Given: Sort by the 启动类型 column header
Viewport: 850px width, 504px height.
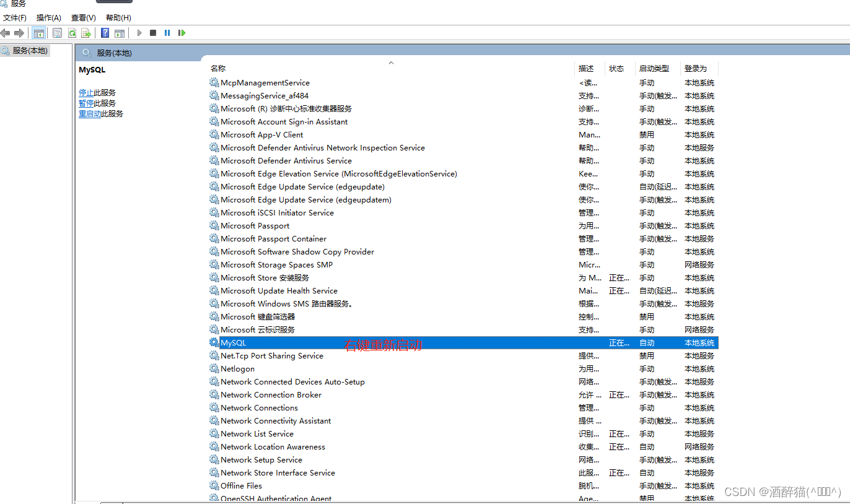Looking at the screenshot, I should 654,68.
